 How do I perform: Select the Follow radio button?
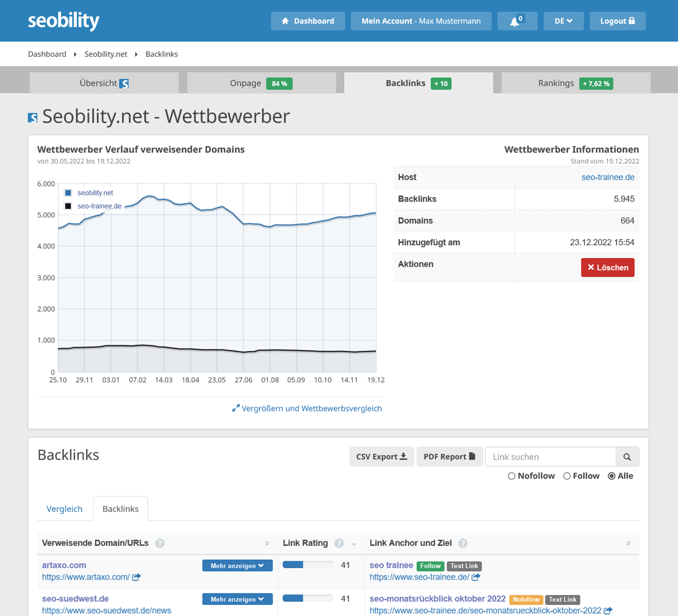click(567, 476)
